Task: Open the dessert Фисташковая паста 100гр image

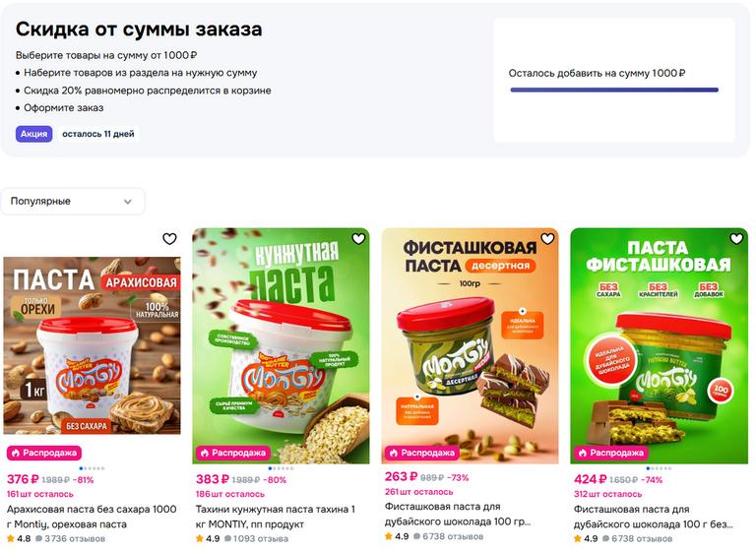Action: 471,345
